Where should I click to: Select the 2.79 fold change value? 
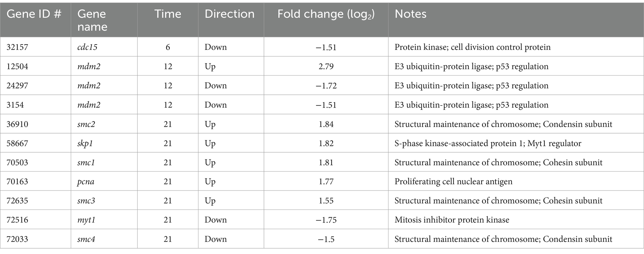[326, 66]
